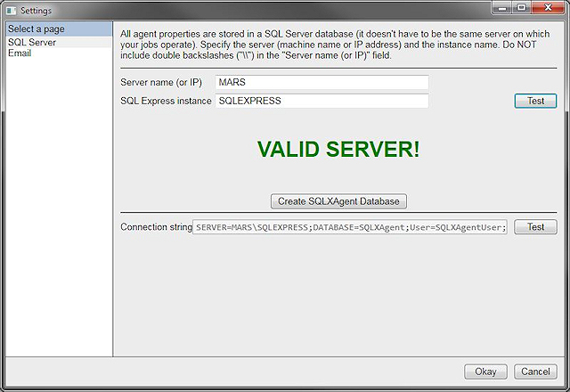Image resolution: width=570 pixels, height=392 pixels.
Task: Click the Settings window title icon
Action: pyautogui.click(x=12, y=11)
